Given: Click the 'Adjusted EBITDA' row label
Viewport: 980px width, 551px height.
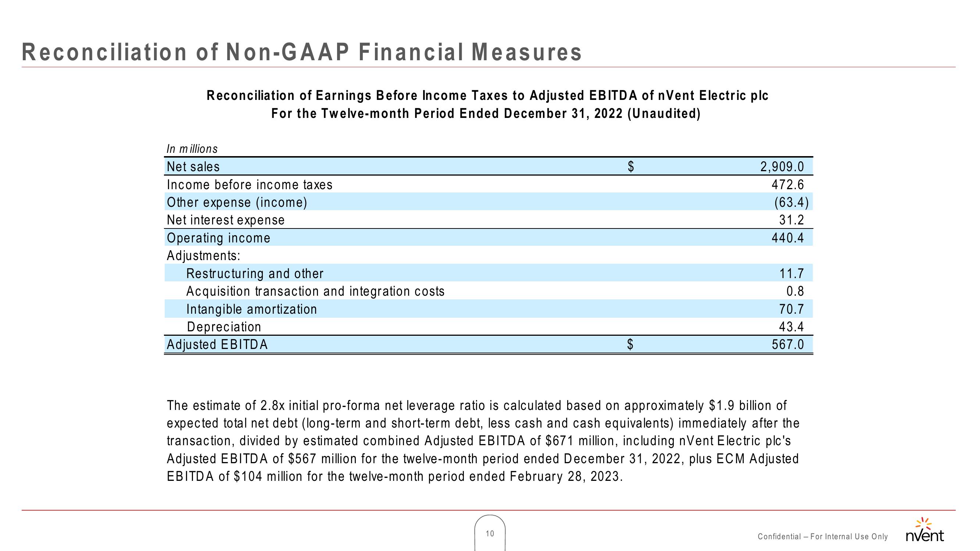Looking at the screenshot, I should 217,345.
